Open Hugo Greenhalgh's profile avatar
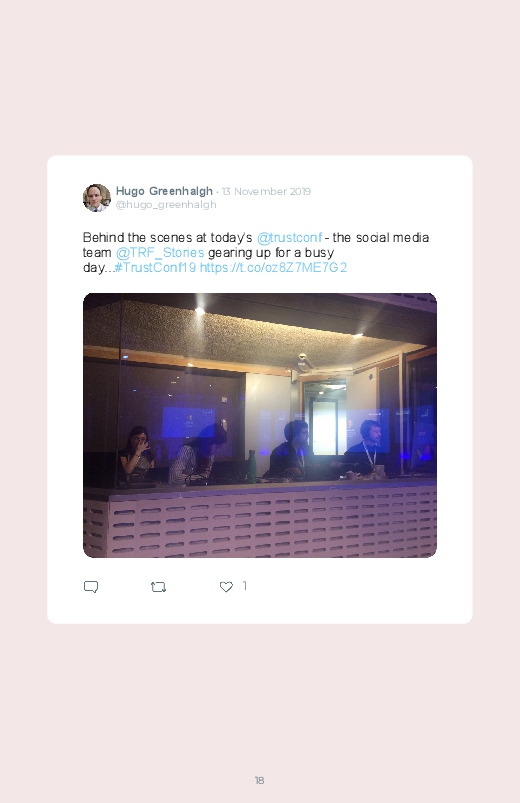The height and width of the screenshot is (803, 520). click(x=97, y=198)
